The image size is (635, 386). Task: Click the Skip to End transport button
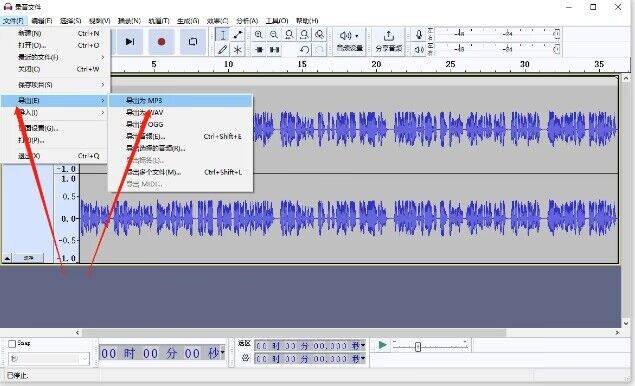coord(130,42)
